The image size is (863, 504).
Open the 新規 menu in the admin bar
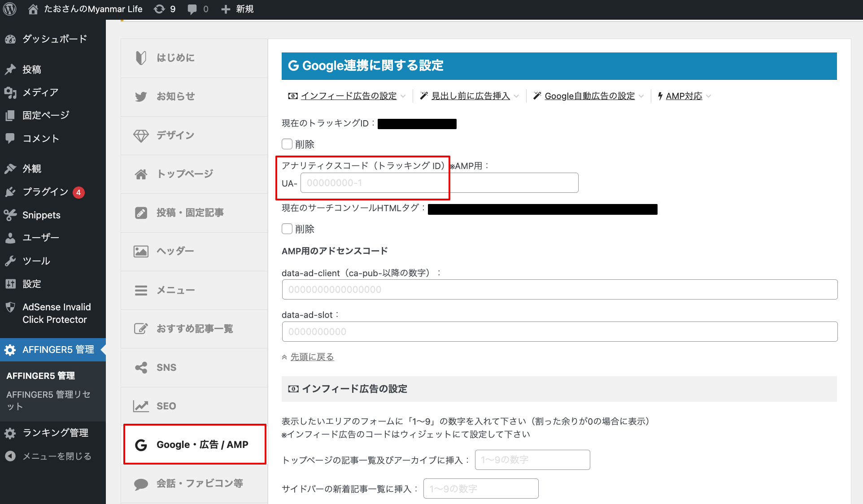tap(237, 9)
